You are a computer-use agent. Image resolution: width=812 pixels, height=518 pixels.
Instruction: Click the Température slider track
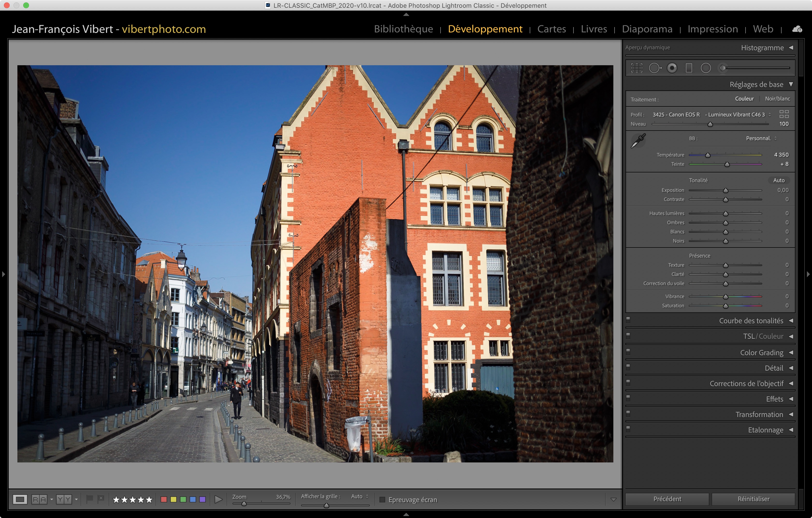coord(735,155)
